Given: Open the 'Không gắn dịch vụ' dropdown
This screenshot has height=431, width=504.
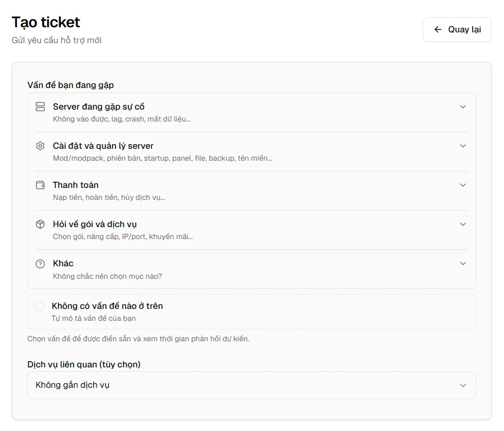Looking at the screenshot, I should point(251,385).
